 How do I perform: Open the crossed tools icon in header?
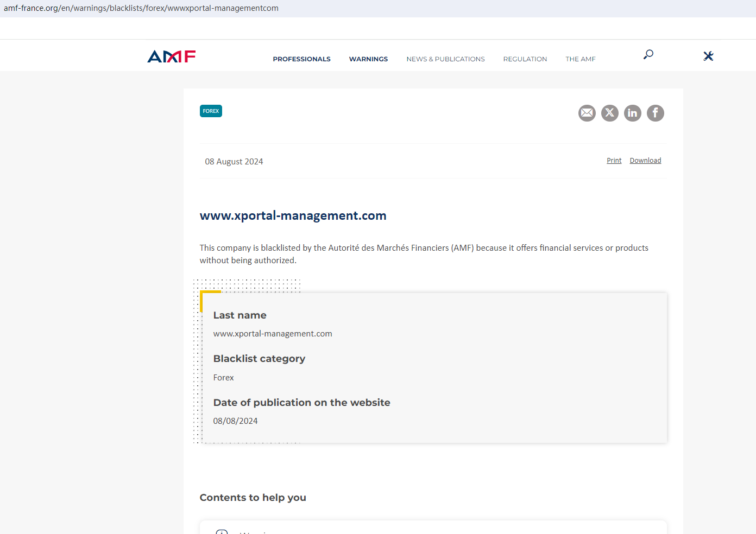[708, 56]
